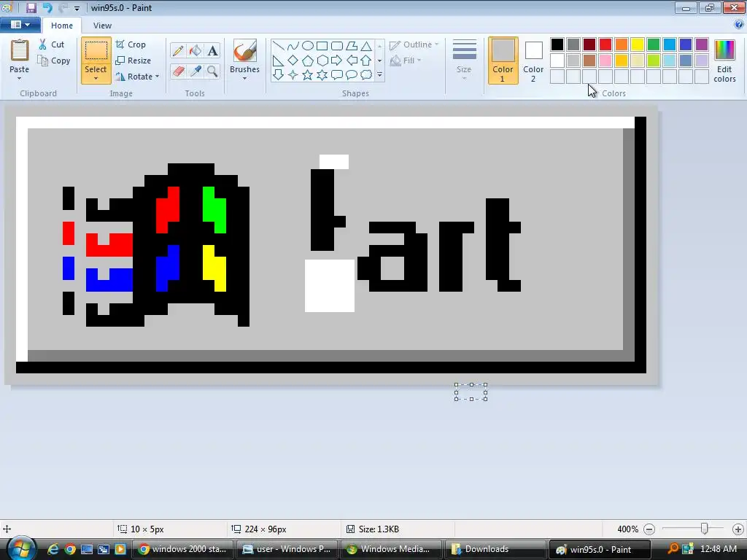This screenshot has height=560, width=747.
Task: Choose the Curve shape
Action: pos(293,46)
